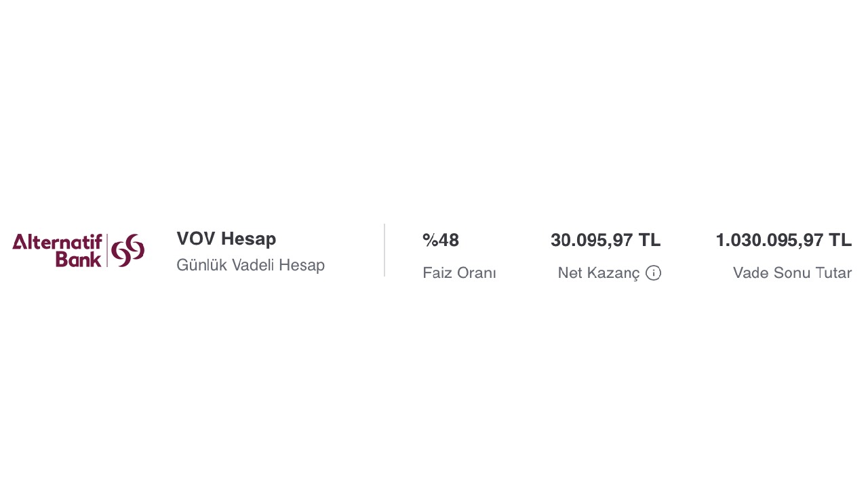Screen dimensions: 868x488
Task: Click the info icon beside Net Kazanç
Action: (653, 273)
